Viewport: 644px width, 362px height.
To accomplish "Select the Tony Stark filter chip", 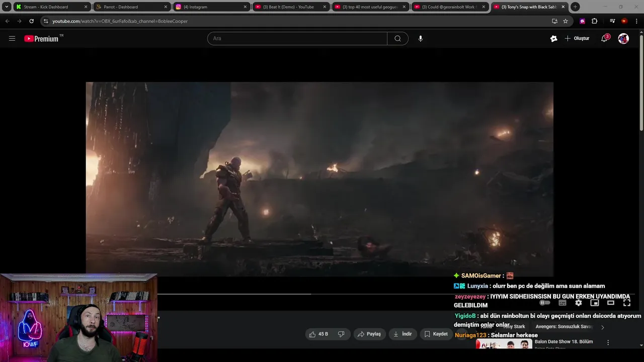I will (x=514, y=326).
